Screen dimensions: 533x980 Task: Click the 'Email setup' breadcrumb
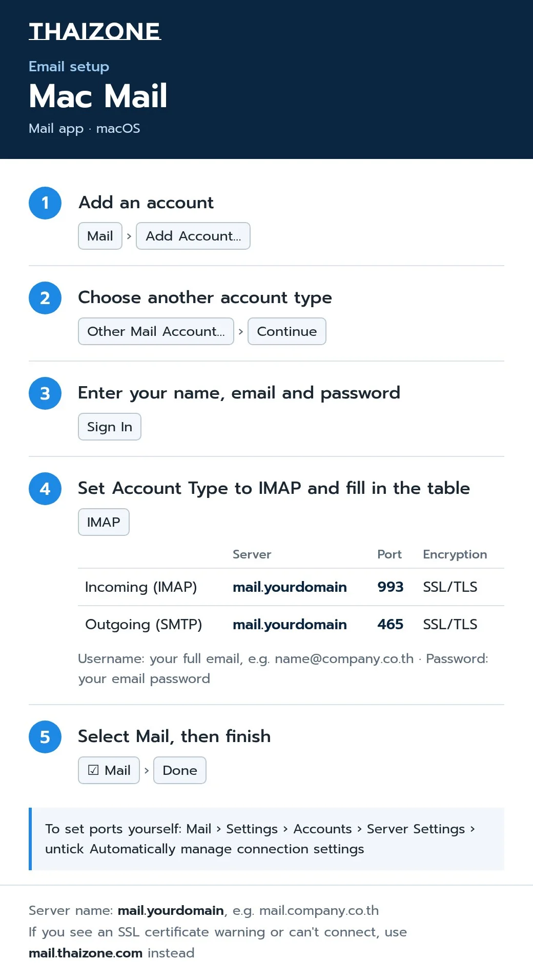(69, 67)
